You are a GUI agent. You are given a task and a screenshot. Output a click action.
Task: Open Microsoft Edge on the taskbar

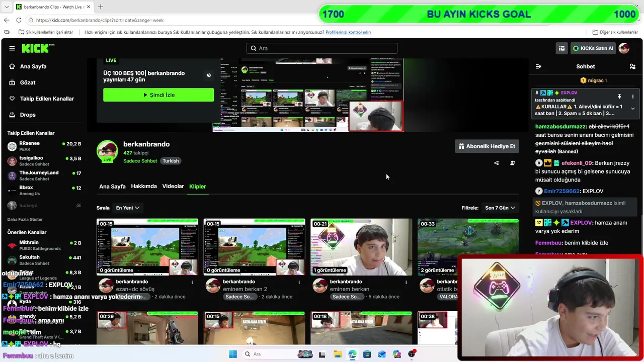point(352,354)
